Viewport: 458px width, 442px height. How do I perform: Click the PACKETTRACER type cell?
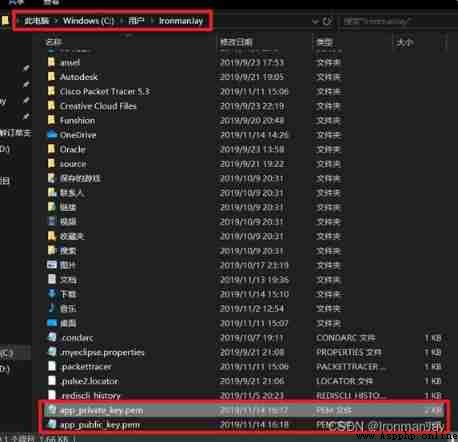[x=351, y=367]
